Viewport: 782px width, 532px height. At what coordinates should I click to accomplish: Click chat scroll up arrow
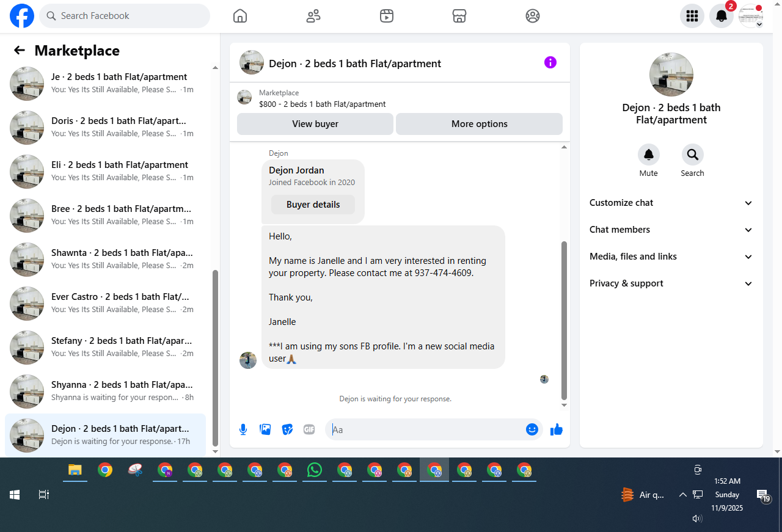(564, 147)
